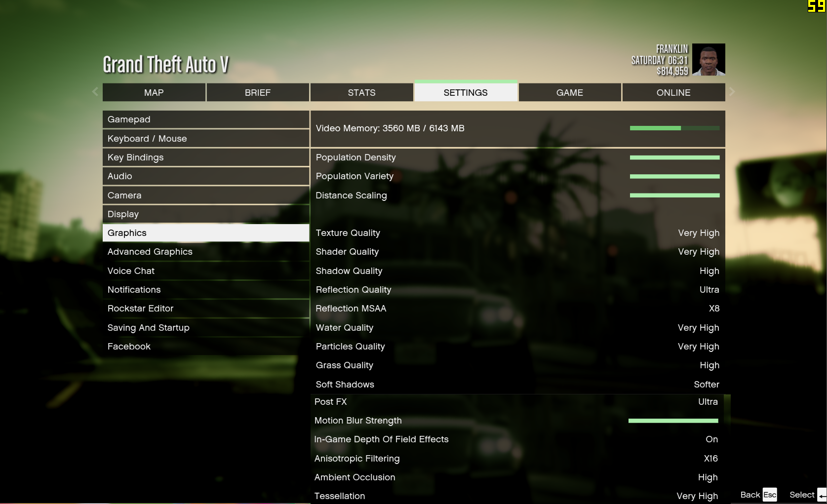Click the Video Memory usage bar
827x504 pixels.
(674, 128)
